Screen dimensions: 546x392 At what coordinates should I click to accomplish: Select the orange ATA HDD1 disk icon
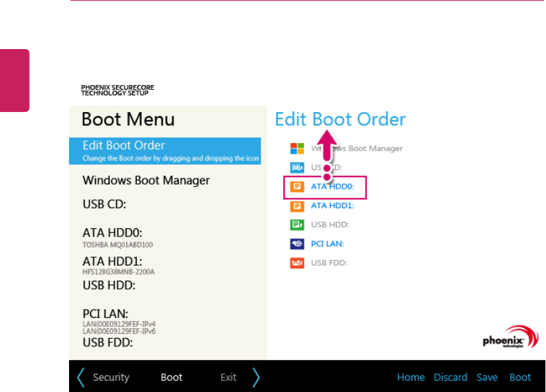[297, 205]
